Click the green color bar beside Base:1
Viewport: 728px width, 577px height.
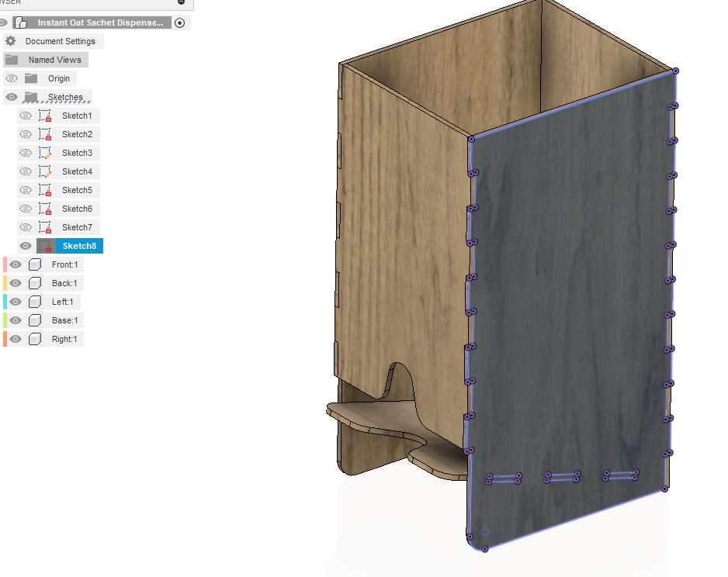pos(5,320)
